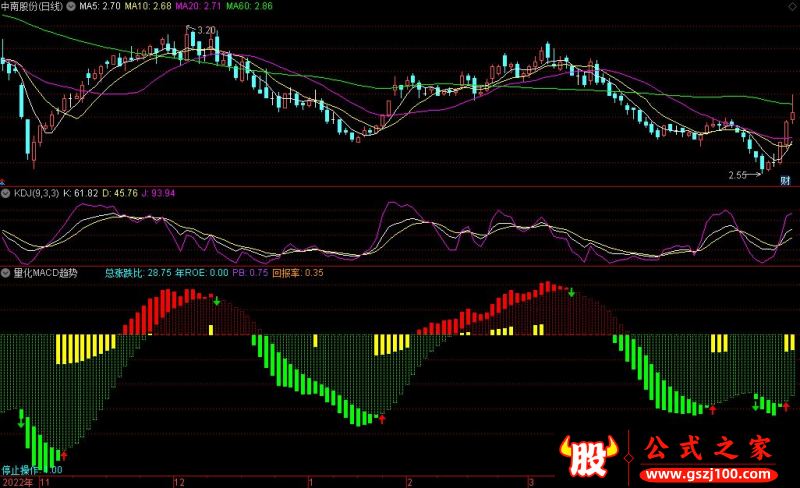Click the 2022年 label on time axis
The image size is (800, 488).
(17, 481)
